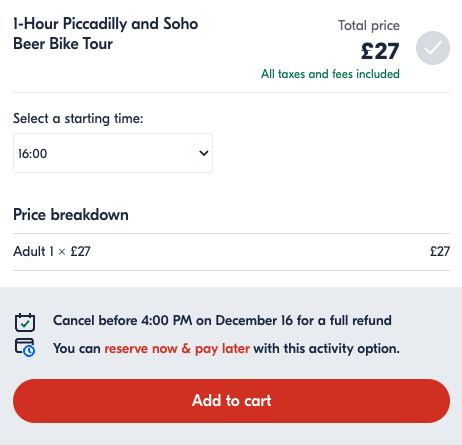Toggle the gray checkmark circle beside the total price

[x=433, y=48]
